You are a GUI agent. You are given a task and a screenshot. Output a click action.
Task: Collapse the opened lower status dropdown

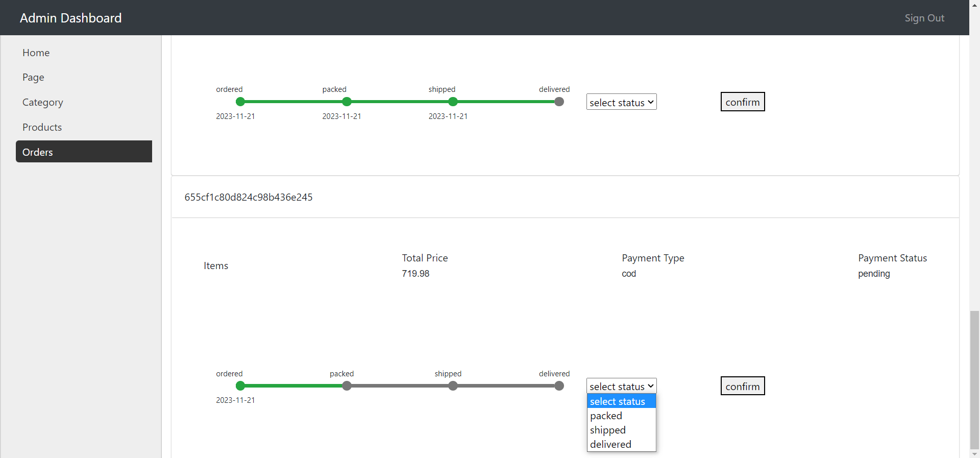pyautogui.click(x=621, y=386)
